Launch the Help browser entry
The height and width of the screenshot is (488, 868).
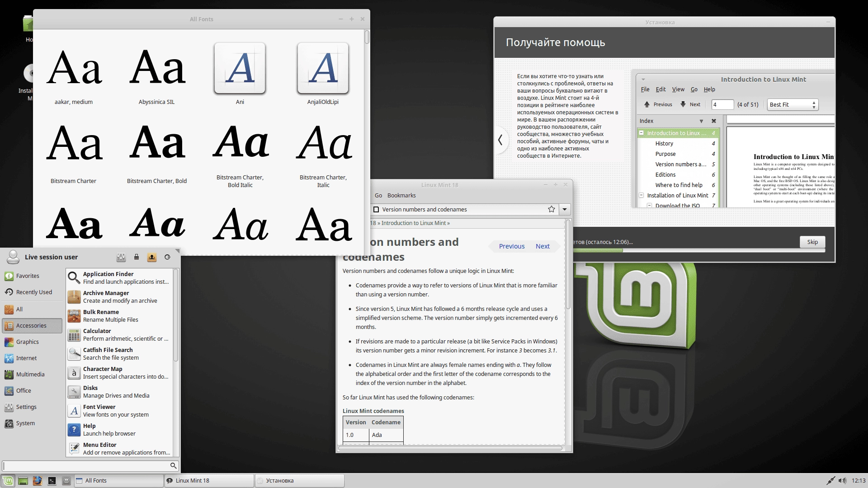[119, 430]
